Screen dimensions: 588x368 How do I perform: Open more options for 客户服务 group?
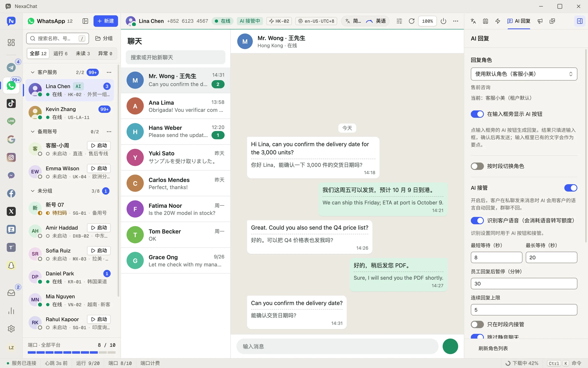(x=109, y=72)
